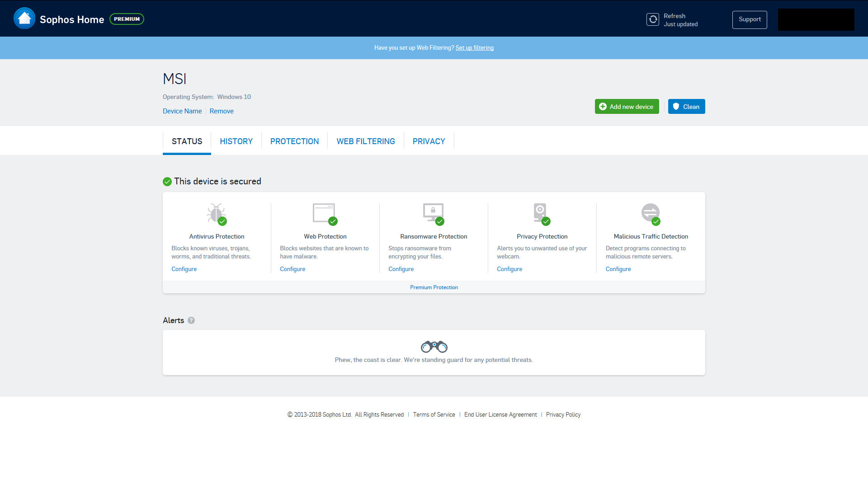The width and height of the screenshot is (868, 488).
Task: Click the redacted account box in header
Action: click(816, 19)
